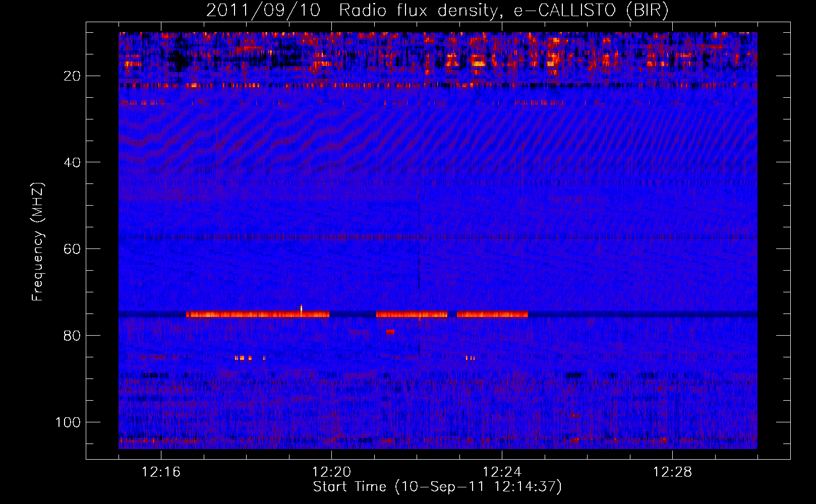This screenshot has width=816, height=504.
Task: Click the 80 MHz frequency tick label
Action: point(73,336)
